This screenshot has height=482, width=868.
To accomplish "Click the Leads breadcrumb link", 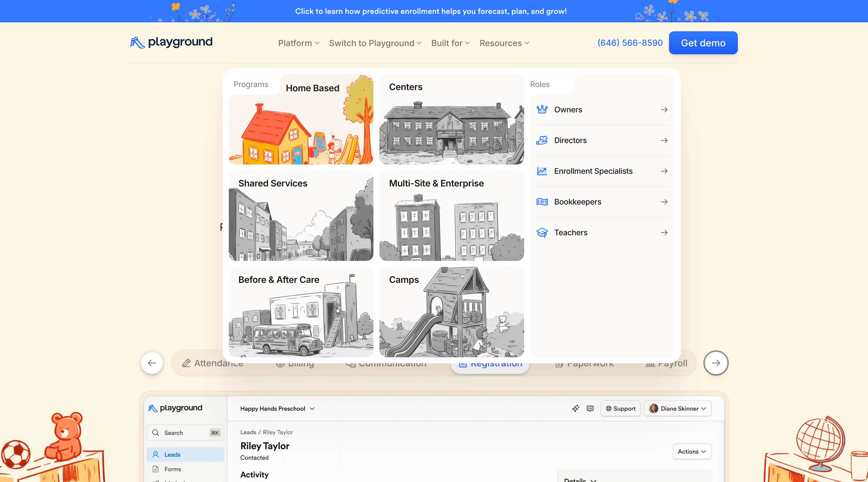I will coord(248,432).
